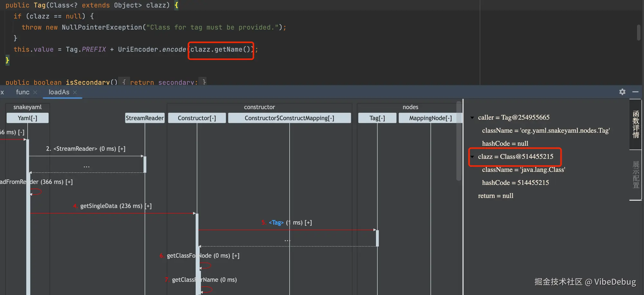Close the func tab
Image resolution: width=644 pixels, height=295 pixels.
click(x=35, y=92)
